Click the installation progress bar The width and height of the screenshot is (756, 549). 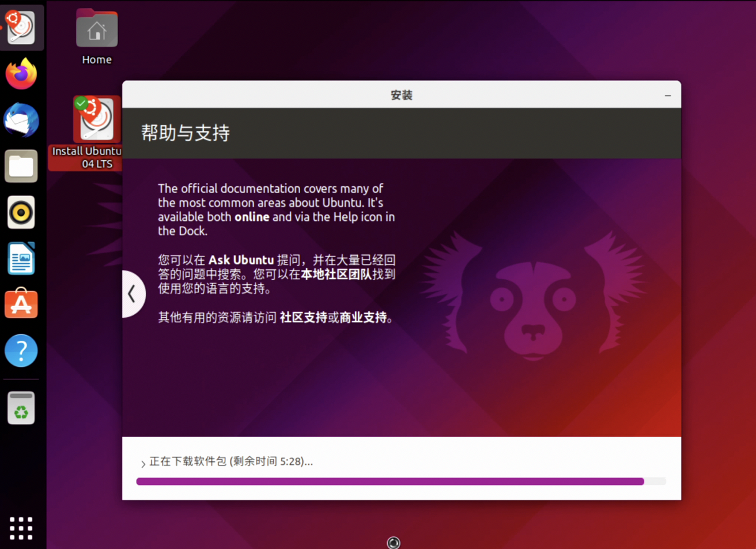pyautogui.click(x=401, y=482)
